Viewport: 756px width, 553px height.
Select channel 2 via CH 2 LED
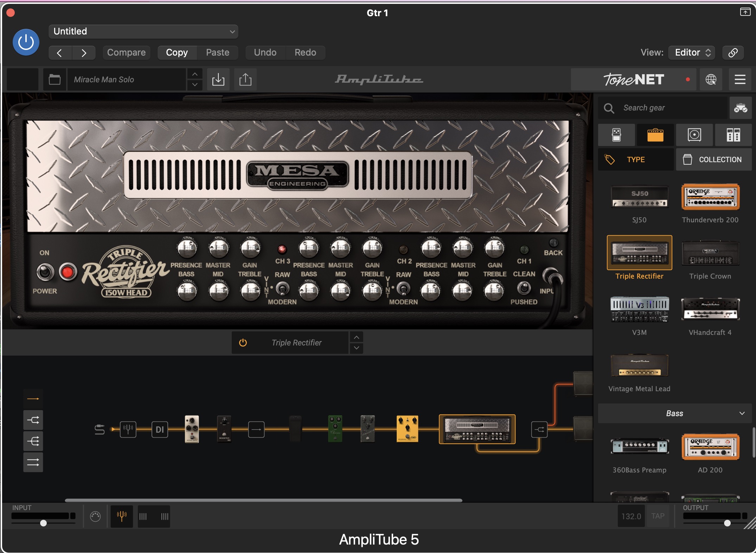(x=403, y=250)
